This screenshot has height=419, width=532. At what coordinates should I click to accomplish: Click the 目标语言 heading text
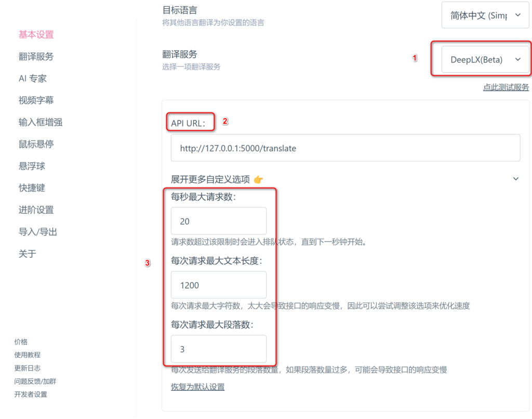180,10
